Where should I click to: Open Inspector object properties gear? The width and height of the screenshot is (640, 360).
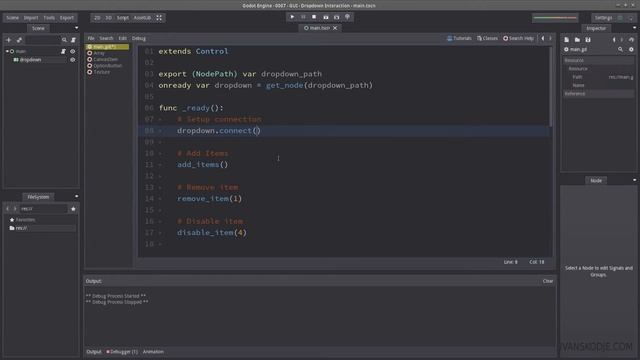631,49
